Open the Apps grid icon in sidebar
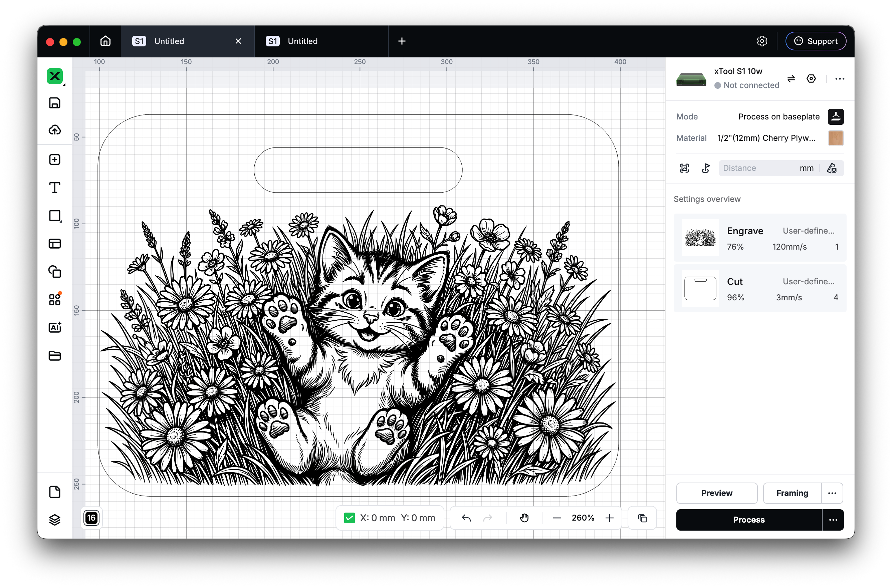 (55, 299)
